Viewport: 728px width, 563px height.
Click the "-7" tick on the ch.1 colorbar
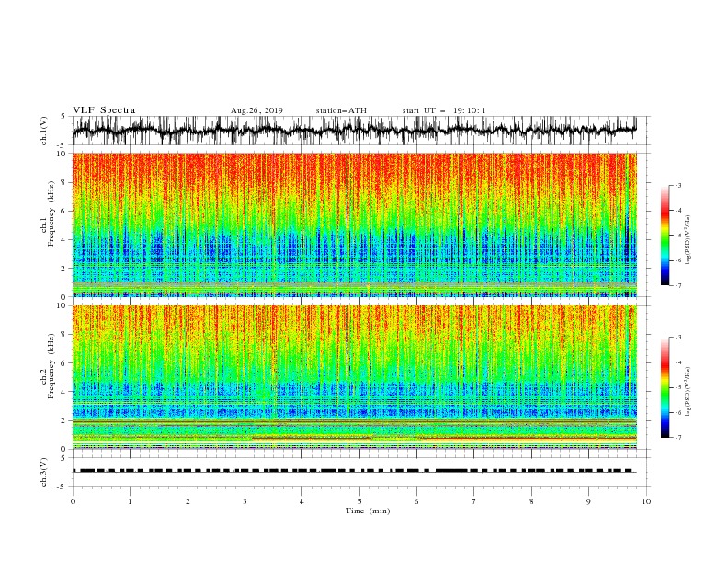pos(677,285)
